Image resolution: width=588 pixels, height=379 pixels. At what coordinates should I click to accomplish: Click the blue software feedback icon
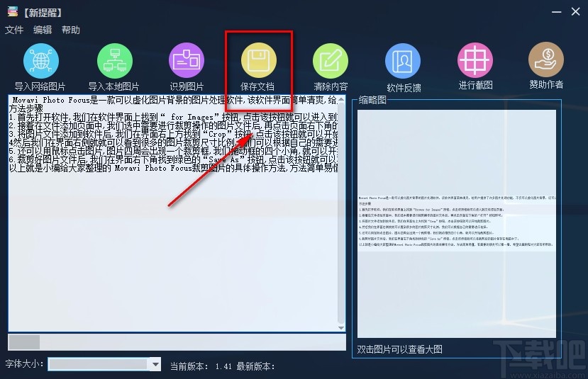click(x=403, y=61)
